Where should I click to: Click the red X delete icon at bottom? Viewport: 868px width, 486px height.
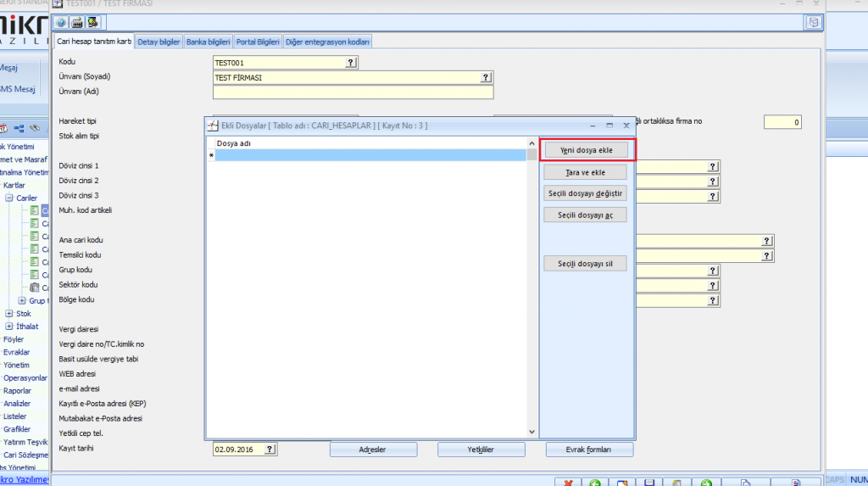568,483
